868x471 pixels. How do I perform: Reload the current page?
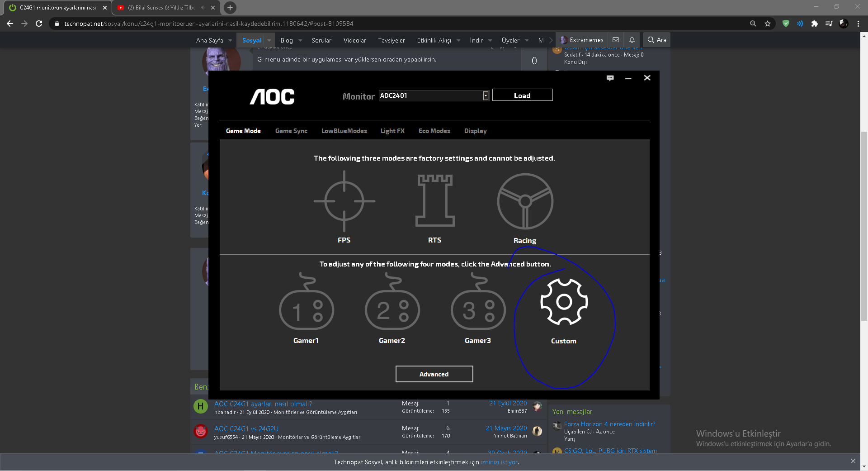click(39, 24)
